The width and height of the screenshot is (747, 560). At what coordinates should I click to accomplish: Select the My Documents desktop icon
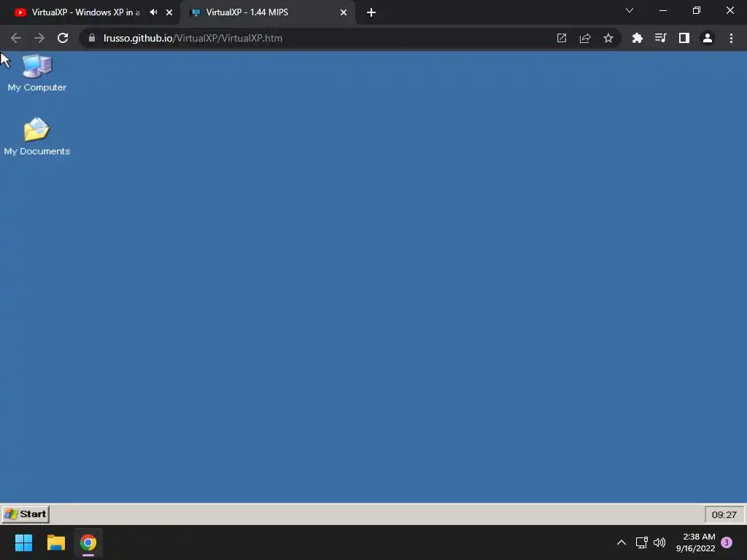(36, 136)
